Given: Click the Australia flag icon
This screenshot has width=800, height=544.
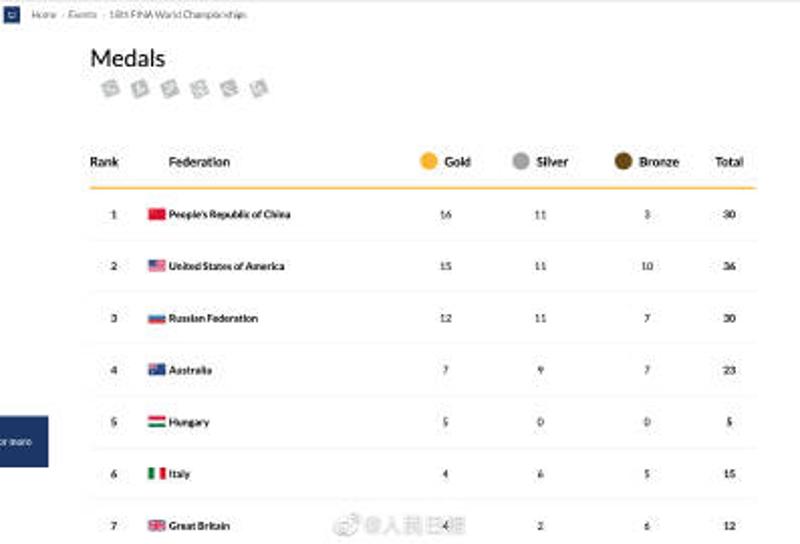Looking at the screenshot, I should pos(156,370).
